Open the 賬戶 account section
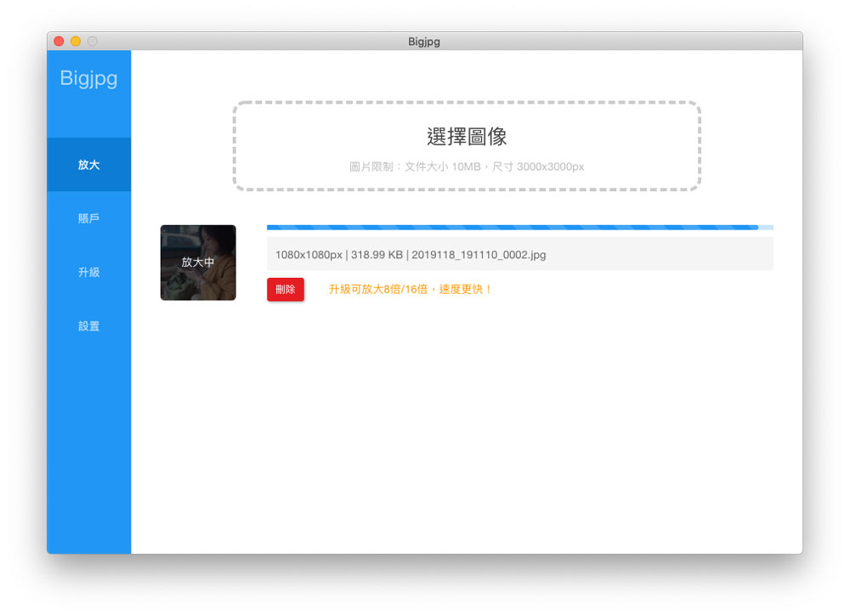Image resolution: width=850 pixels, height=616 pixels. click(x=88, y=218)
